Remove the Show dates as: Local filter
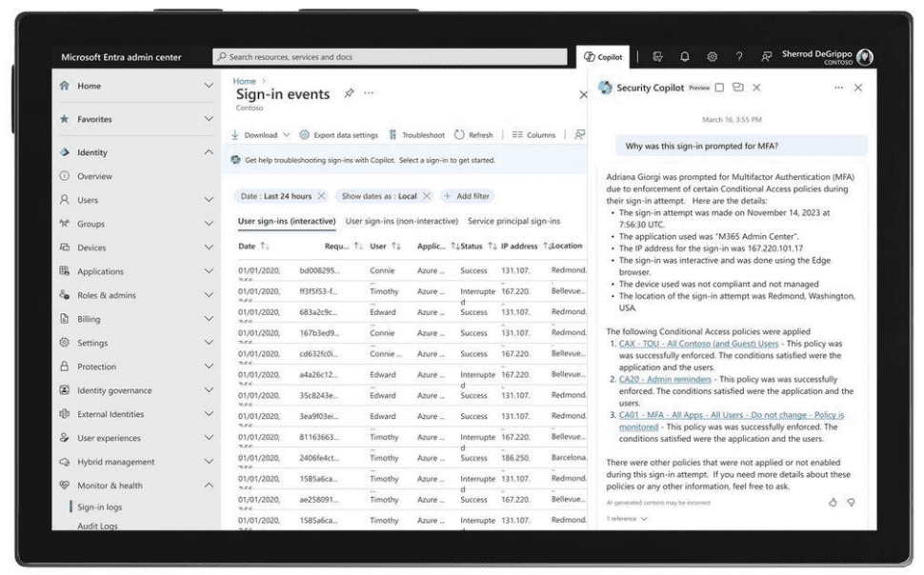The height and width of the screenshot is (575, 924). point(427,195)
